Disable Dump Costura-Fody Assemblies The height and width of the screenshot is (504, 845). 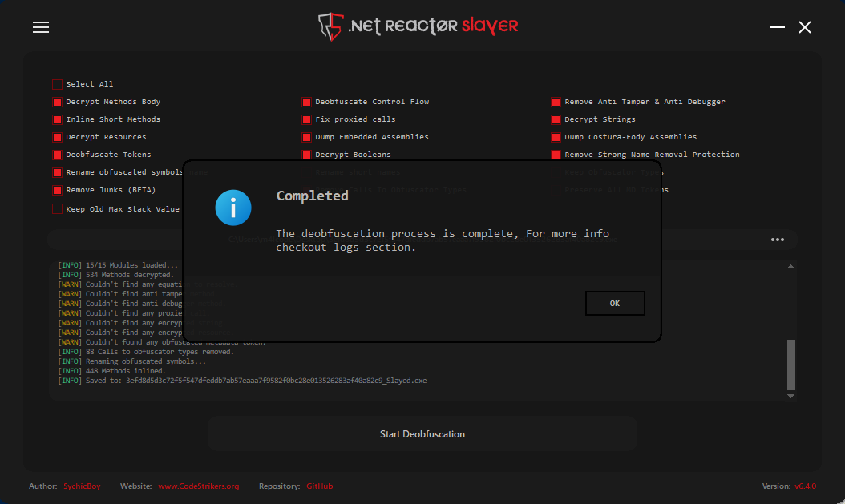pyautogui.click(x=556, y=136)
